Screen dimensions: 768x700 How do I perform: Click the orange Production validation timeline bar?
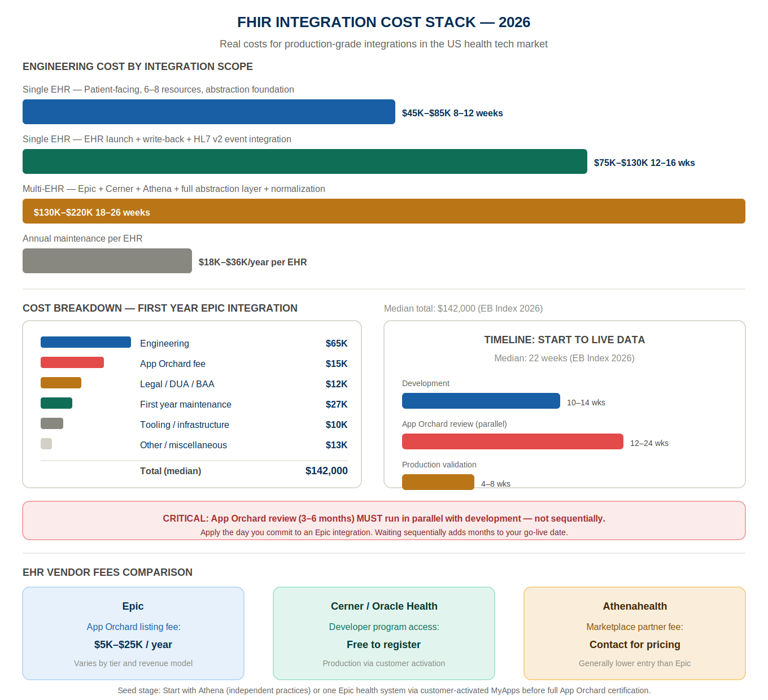pyautogui.click(x=438, y=482)
